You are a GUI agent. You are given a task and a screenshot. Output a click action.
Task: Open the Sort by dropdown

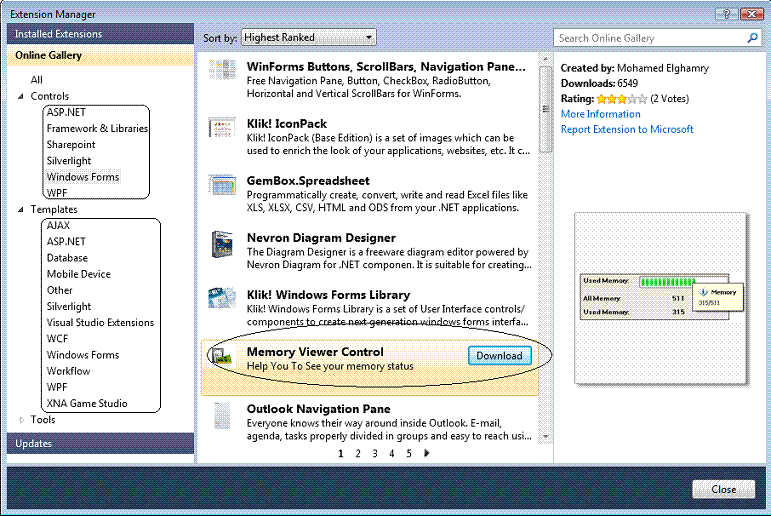point(309,37)
